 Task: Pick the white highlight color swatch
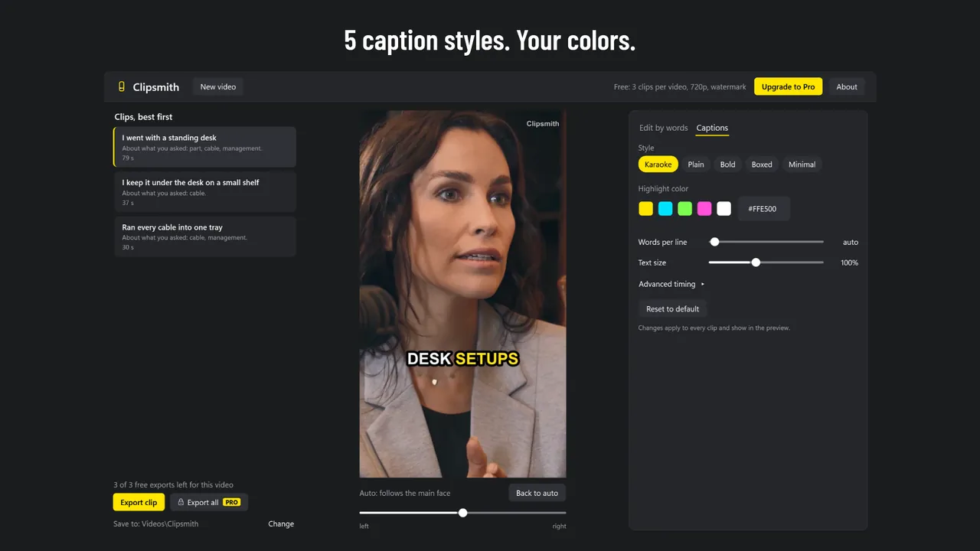724,209
